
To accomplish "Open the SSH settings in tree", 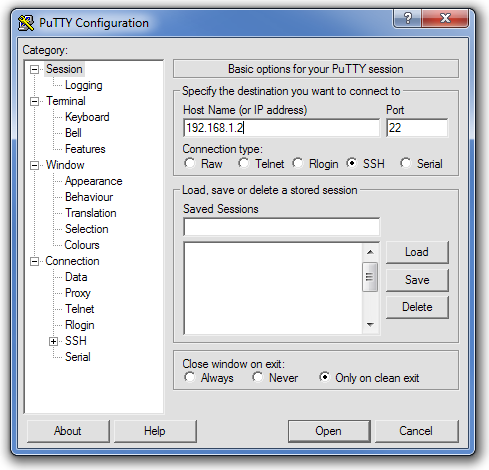I will (76, 341).
